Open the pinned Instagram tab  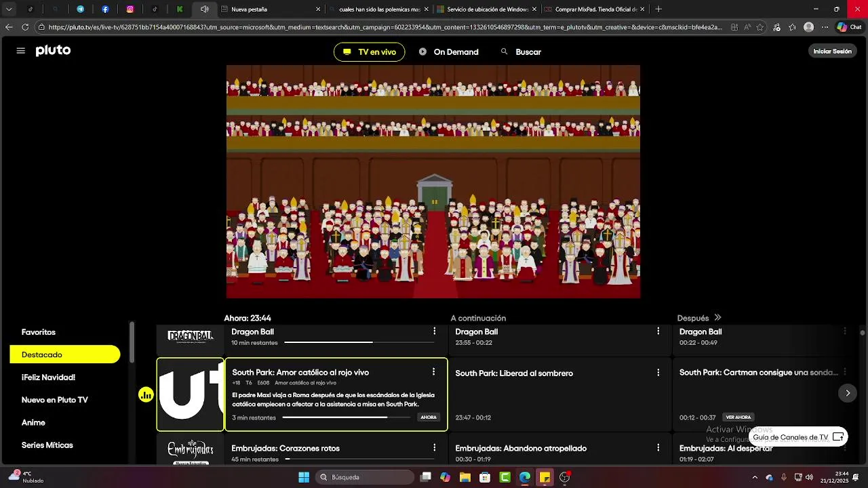pos(130,9)
